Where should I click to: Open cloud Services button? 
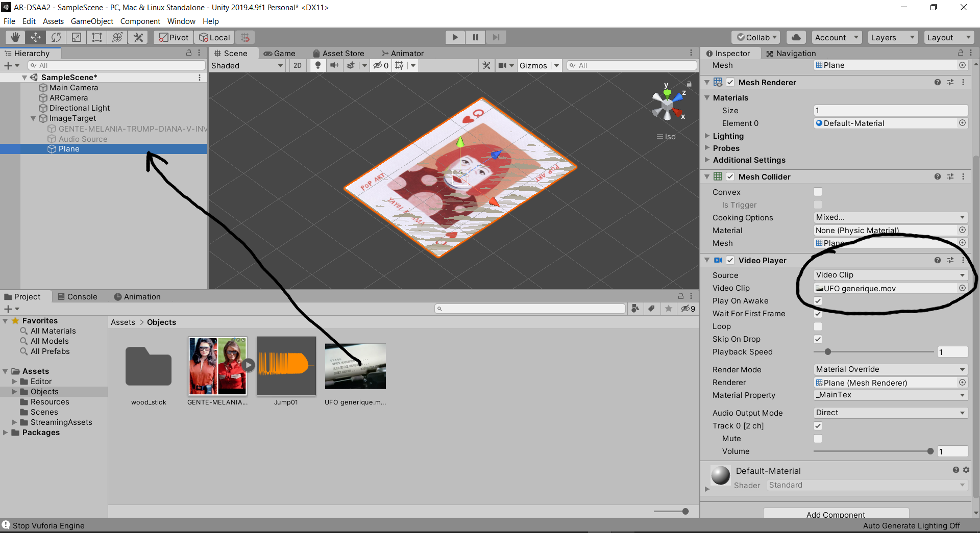pyautogui.click(x=796, y=37)
